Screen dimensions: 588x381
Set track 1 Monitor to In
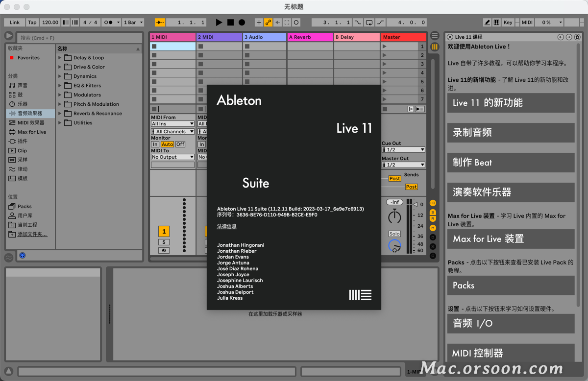pyautogui.click(x=155, y=144)
